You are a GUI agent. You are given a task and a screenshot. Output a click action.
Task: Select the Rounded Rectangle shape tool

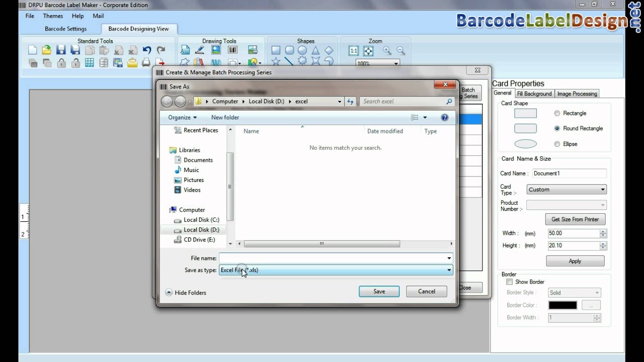tap(289, 50)
